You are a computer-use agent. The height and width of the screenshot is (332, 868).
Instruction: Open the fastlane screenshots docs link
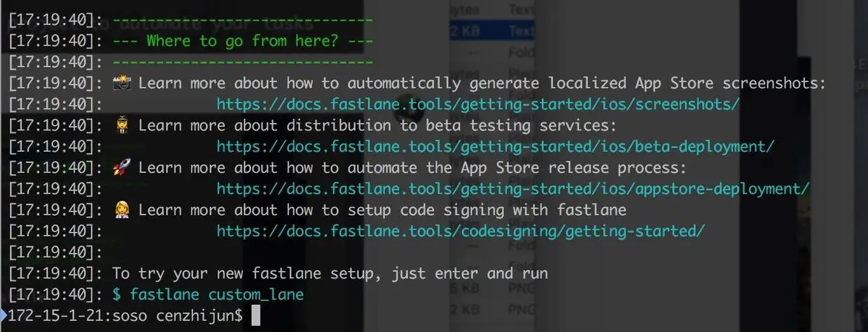[x=478, y=104]
